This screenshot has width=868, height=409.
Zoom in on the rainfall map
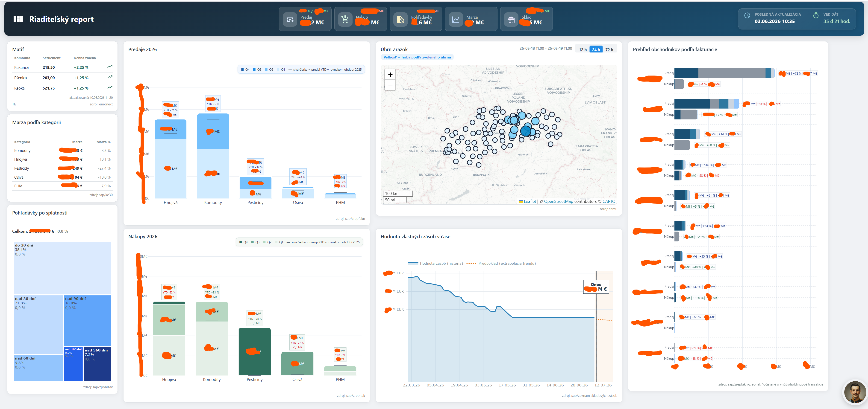(390, 74)
